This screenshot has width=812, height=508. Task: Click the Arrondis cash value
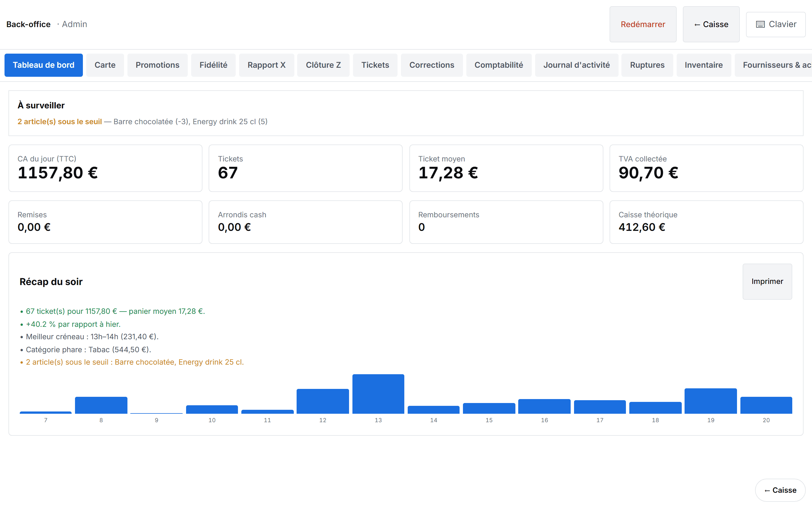pos(234,227)
